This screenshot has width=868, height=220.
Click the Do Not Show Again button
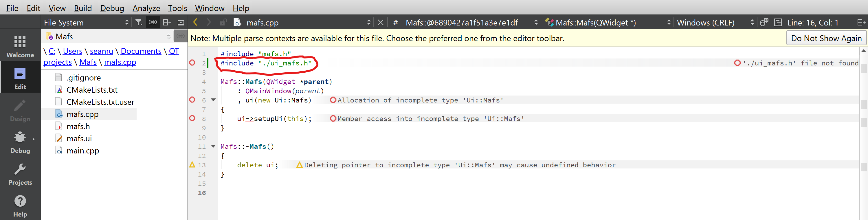pos(826,38)
